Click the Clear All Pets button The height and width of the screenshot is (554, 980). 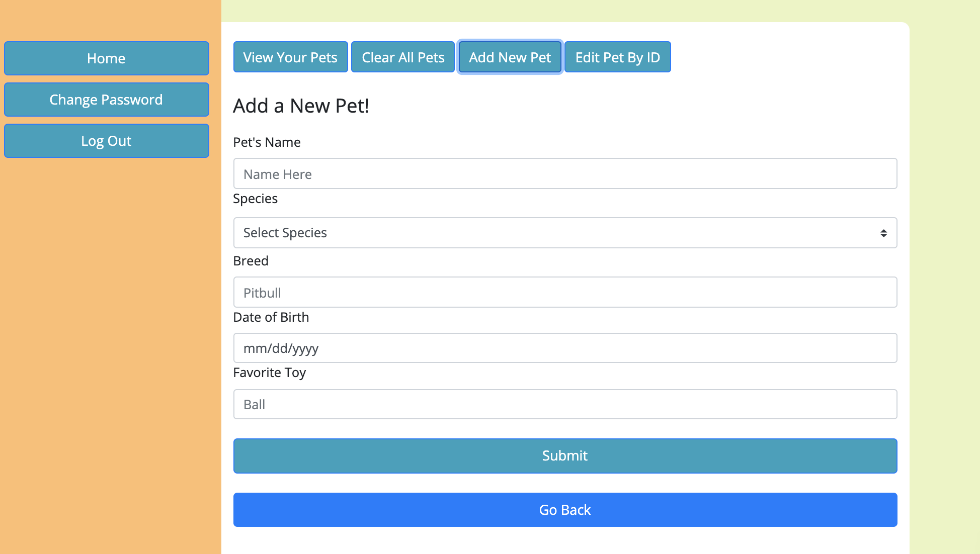pyautogui.click(x=402, y=57)
